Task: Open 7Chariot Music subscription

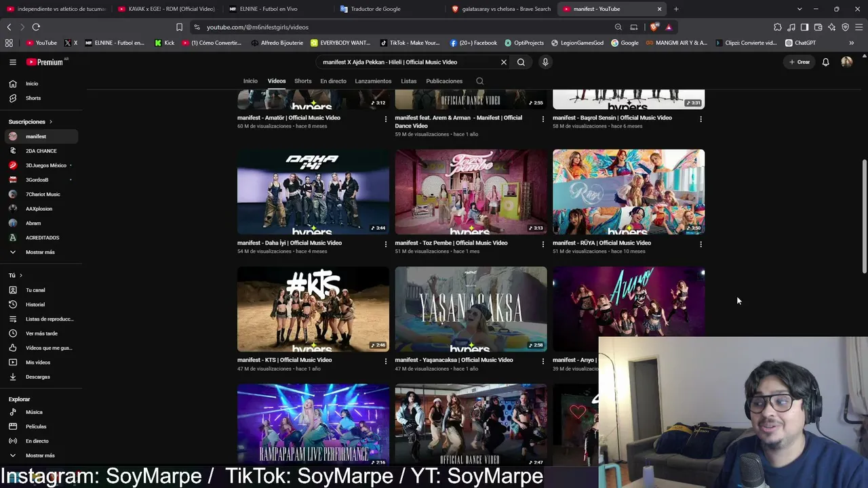Action: [x=41, y=194]
